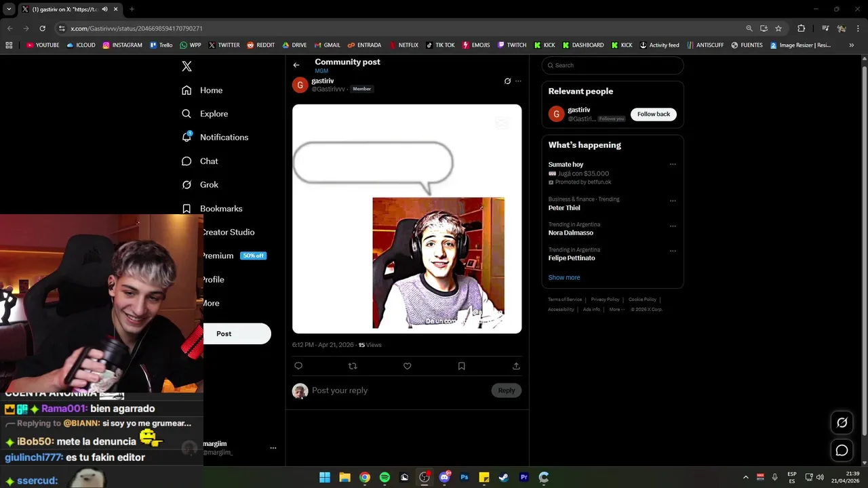Screen dimensions: 868x488
Task: Open Premiere Pro from the taskbar
Action: coord(524,477)
